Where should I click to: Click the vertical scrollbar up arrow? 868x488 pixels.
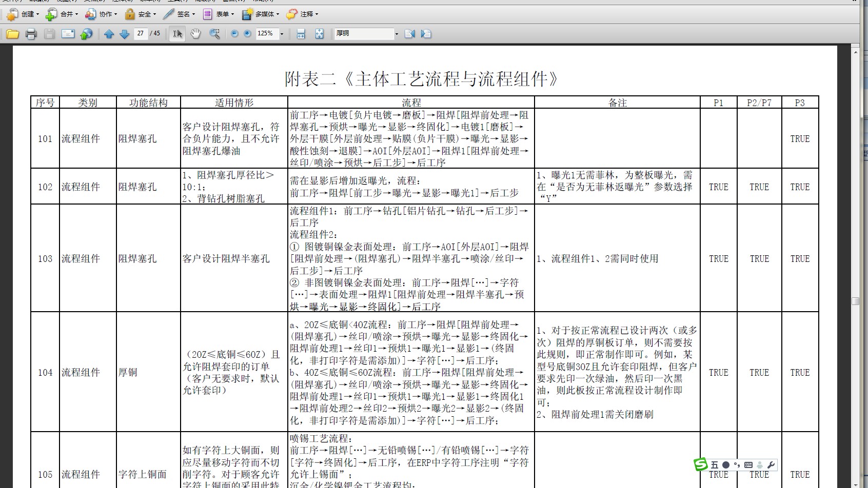[855, 52]
